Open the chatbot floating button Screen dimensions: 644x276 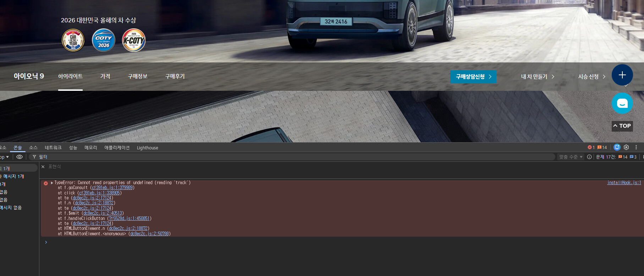point(622,103)
